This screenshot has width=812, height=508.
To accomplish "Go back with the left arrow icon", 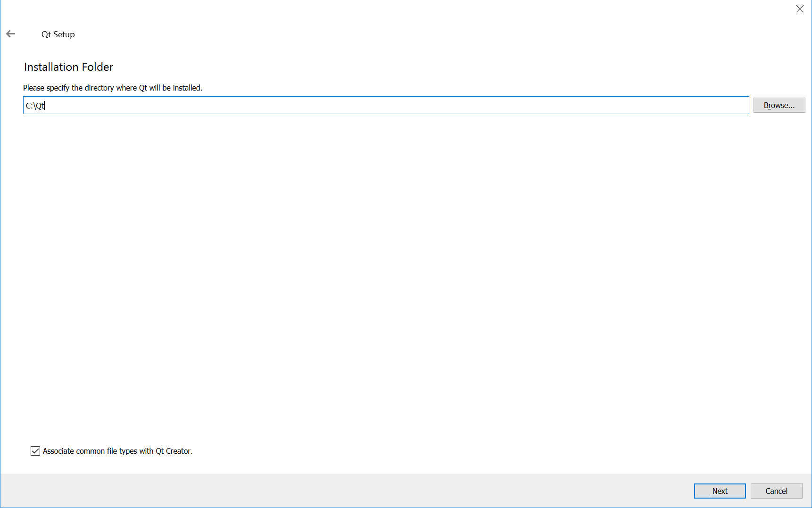I will [x=11, y=34].
